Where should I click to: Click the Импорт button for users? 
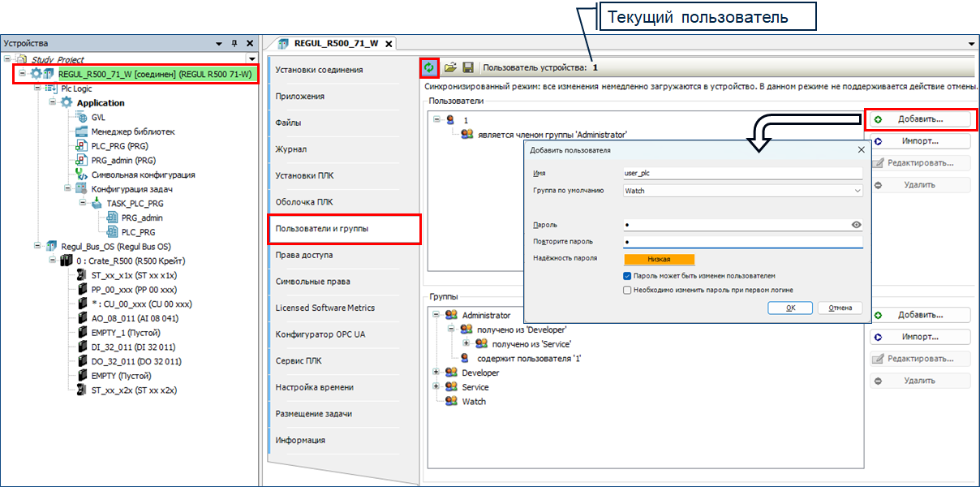920,141
